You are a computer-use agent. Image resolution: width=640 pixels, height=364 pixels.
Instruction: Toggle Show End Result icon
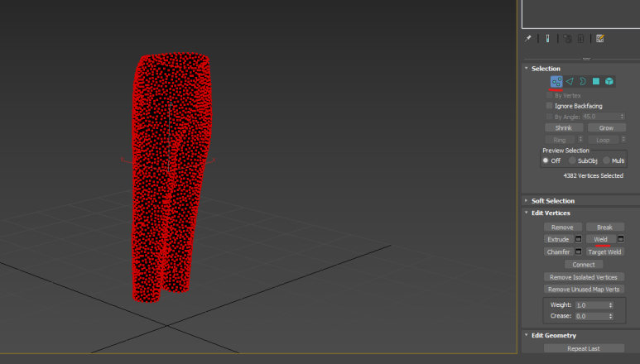click(547, 38)
